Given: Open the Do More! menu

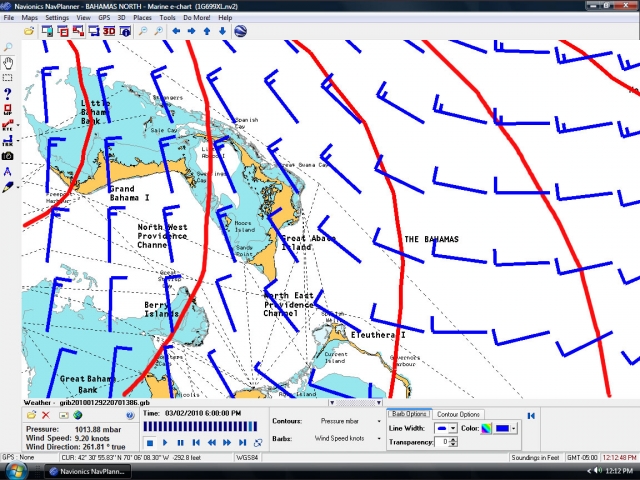Looking at the screenshot, I should point(196,18).
